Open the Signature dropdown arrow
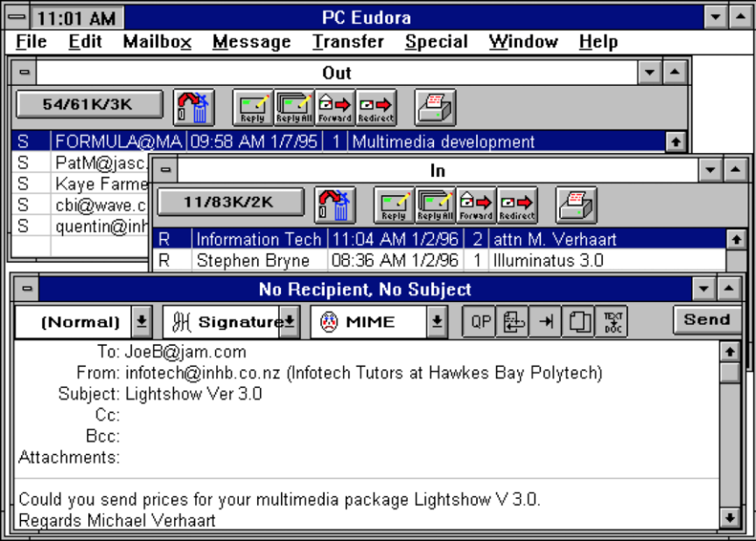756x541 pixels. 290,321
